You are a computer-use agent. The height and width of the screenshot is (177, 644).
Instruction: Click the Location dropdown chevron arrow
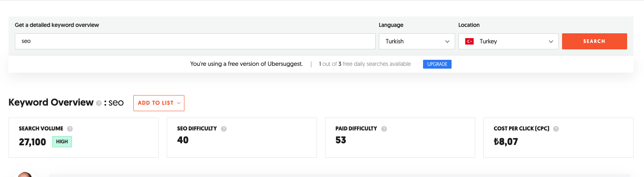coord(551,41)
